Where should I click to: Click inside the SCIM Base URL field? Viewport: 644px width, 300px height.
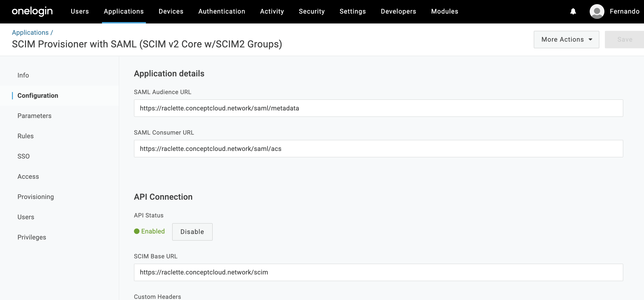(250, 272)
